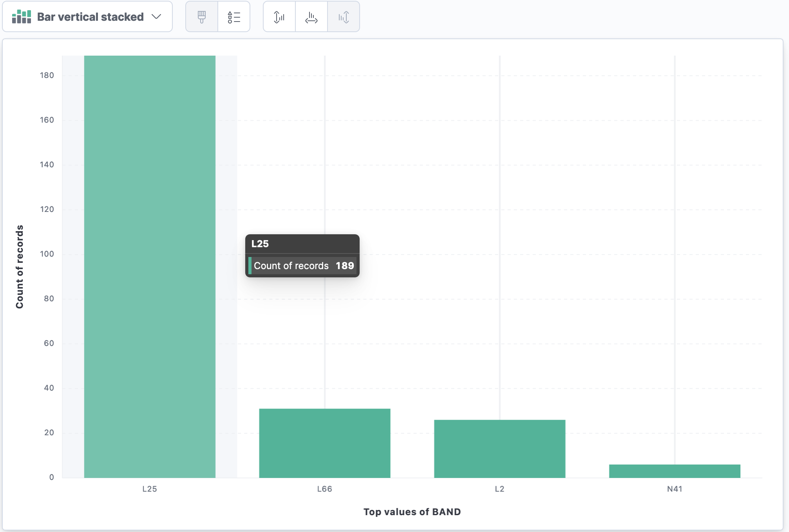Click the 189 value in the tooltip
The height and width of the screenshot is (532, 789).
(345, 266)
